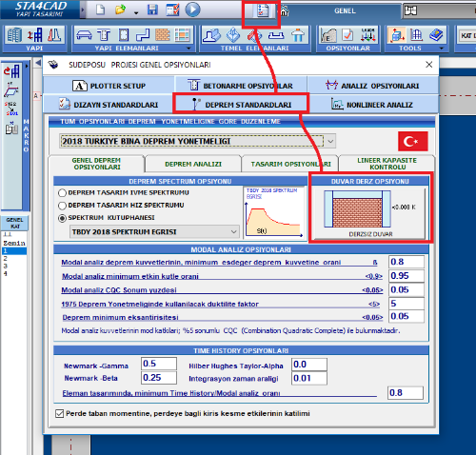Select 3D axes box icon in TOOLS
Screen dimensions: 476x455
(397, 35)
